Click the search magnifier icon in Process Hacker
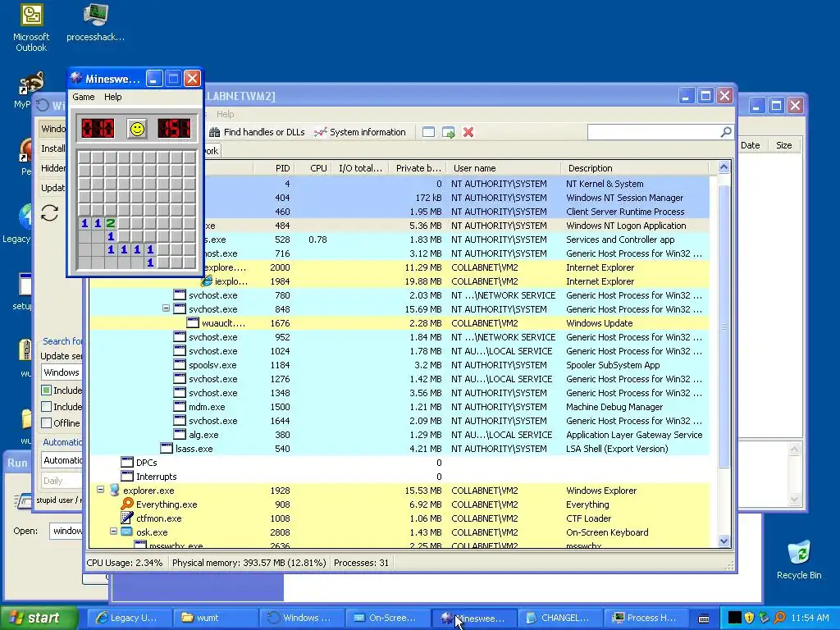The image size is (840, 630). click(x=726, y=132)
